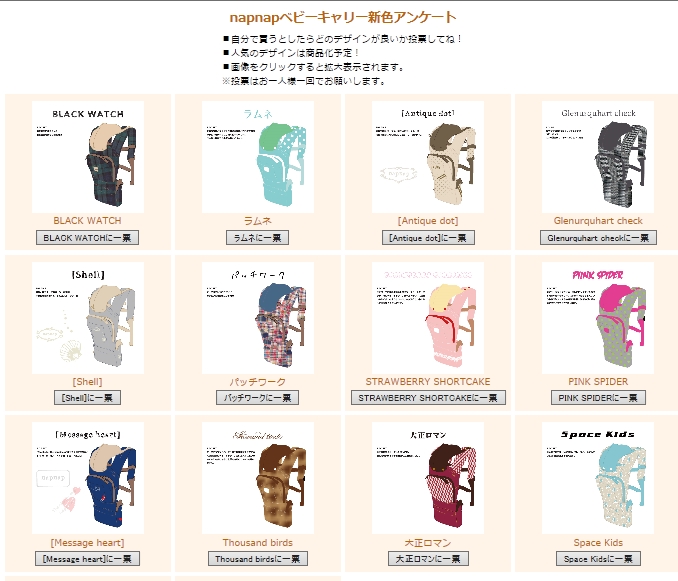This screenshot has height=581, width=678.
Task: Open the Message heart carrier image
Action: tap(88, 478)
